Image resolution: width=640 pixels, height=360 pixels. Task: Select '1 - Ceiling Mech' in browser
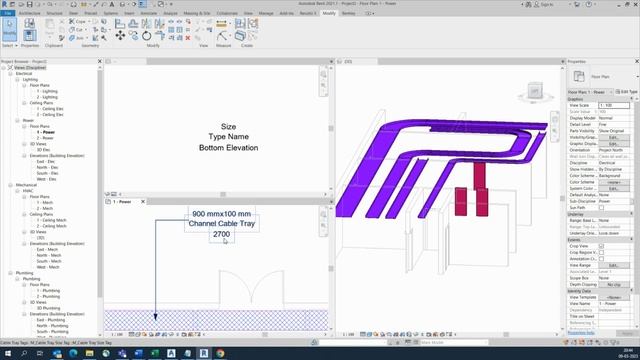click(x=51, y=220)
